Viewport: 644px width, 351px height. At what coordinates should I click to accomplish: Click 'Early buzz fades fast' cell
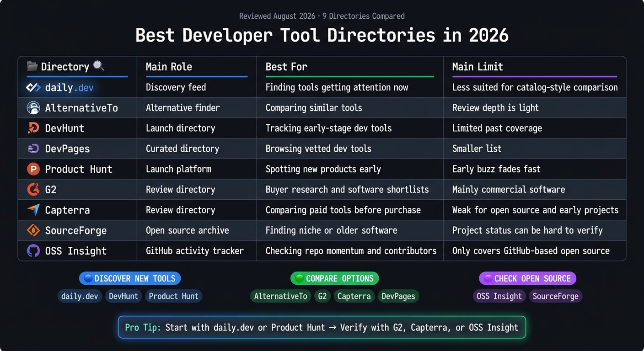tap(496, 169)
